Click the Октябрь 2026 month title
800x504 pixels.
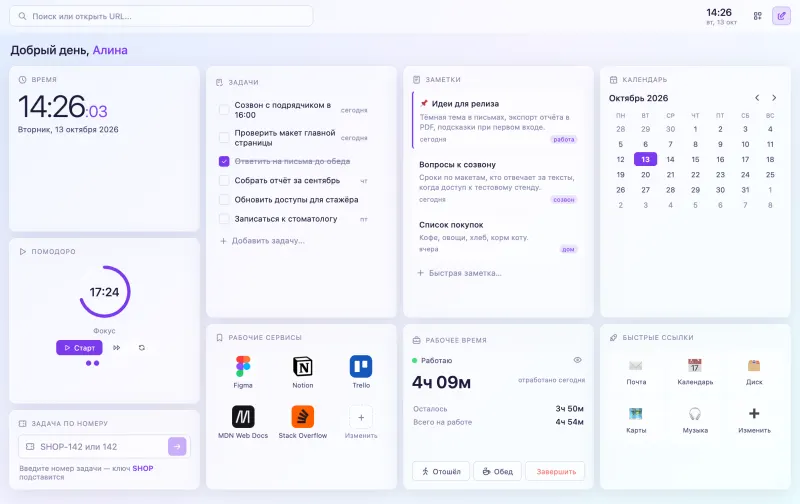[x=638, y=98]
